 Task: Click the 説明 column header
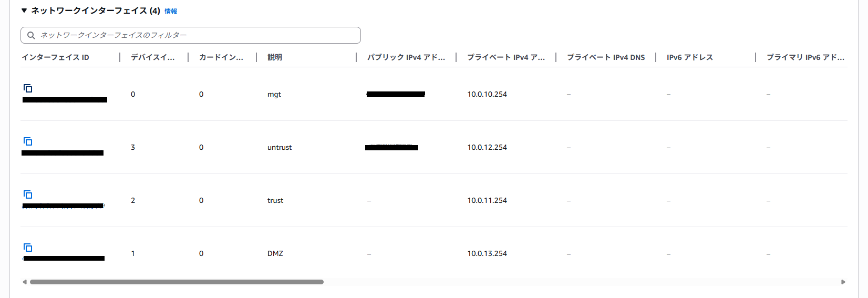pyautogui.click(x=275, y=57)
